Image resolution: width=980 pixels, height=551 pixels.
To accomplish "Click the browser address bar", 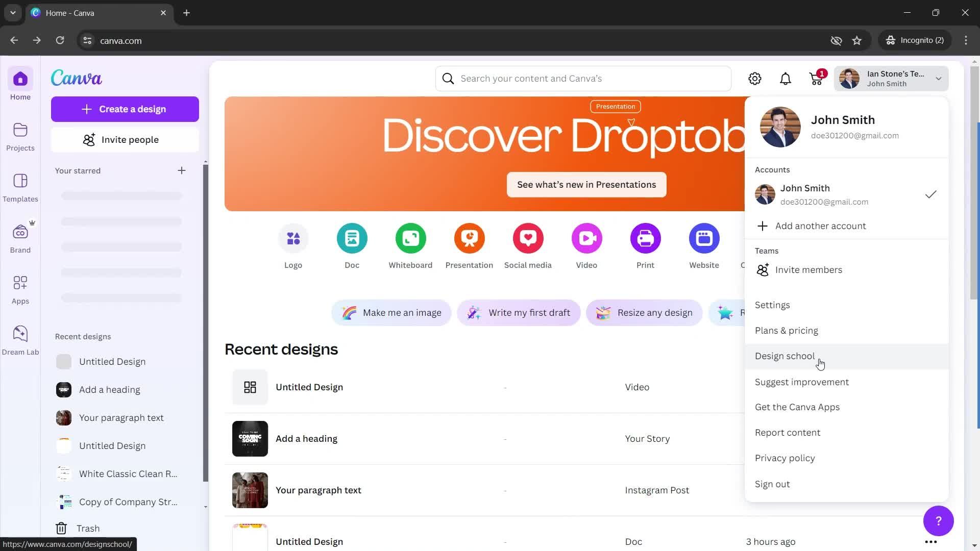I will (449, 40).
